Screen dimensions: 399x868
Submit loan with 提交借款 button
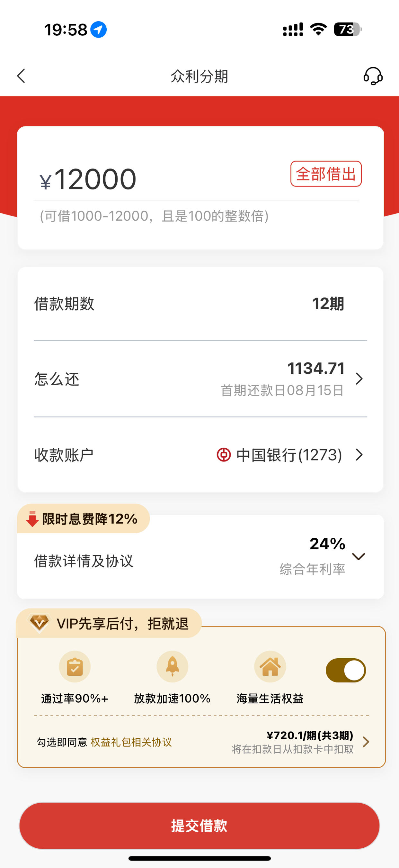(x=199, y=826)
